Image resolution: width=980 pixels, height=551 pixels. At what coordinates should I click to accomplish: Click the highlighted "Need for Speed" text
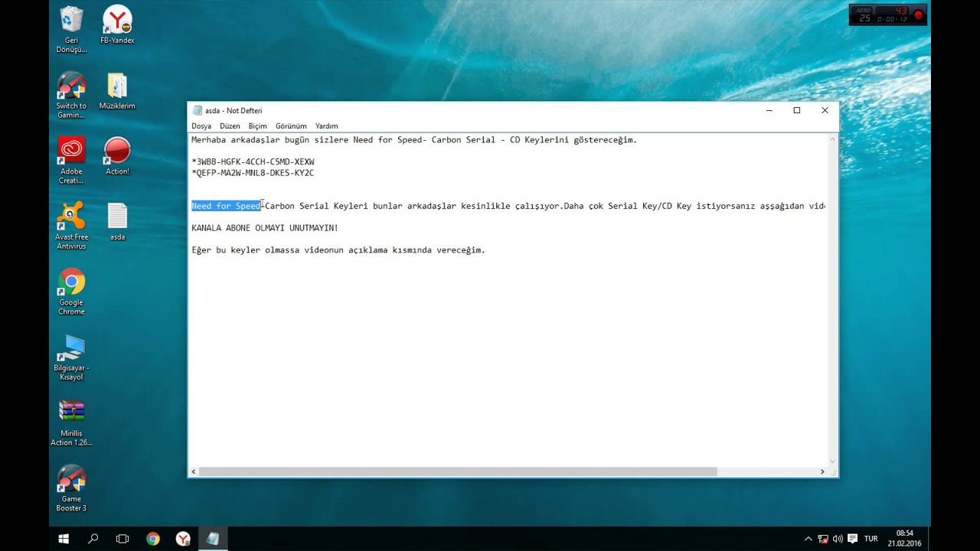[226, 206]
